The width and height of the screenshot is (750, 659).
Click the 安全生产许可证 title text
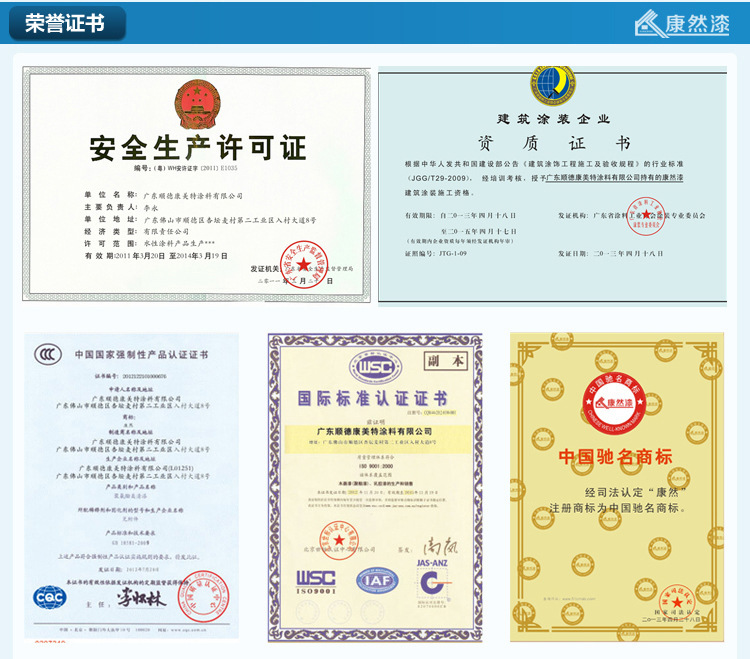[x=197, y=148]
